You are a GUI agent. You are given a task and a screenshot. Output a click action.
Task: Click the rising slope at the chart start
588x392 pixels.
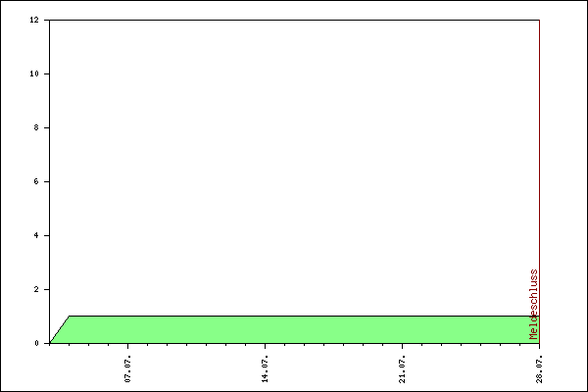click(59, 330)
